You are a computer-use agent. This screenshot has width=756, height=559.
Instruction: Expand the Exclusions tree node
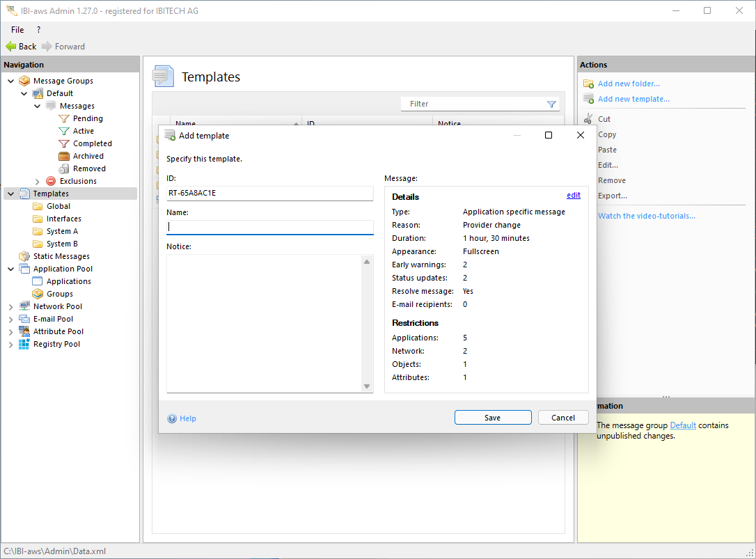37,181
